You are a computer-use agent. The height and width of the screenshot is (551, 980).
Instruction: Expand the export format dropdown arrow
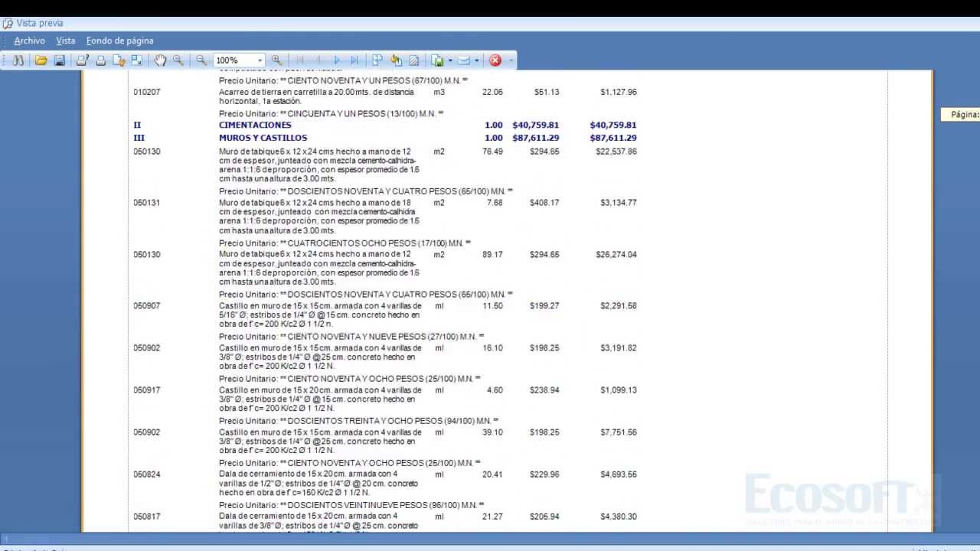pyautogui.click(x=450, y=60)
